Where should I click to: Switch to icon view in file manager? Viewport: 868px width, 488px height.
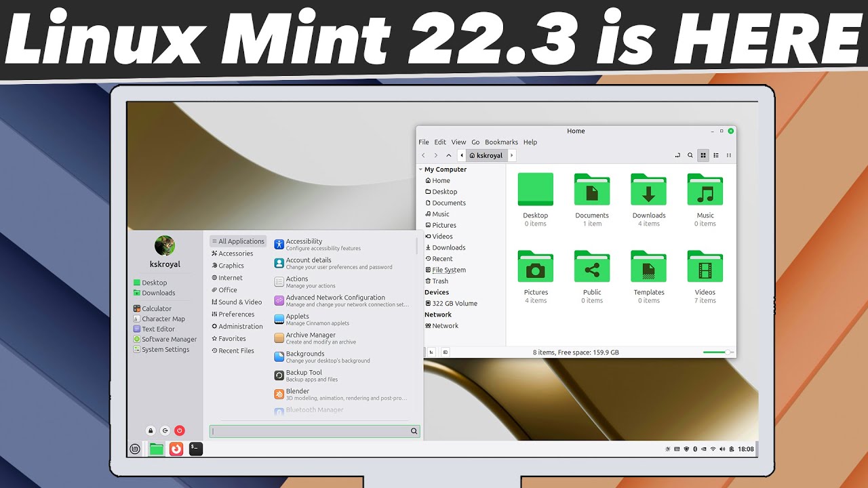pos(703,155)
